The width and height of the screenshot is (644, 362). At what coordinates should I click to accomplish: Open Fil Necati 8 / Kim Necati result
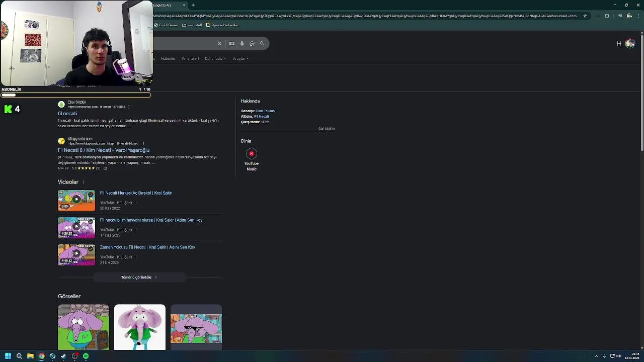tap(104, 150)
